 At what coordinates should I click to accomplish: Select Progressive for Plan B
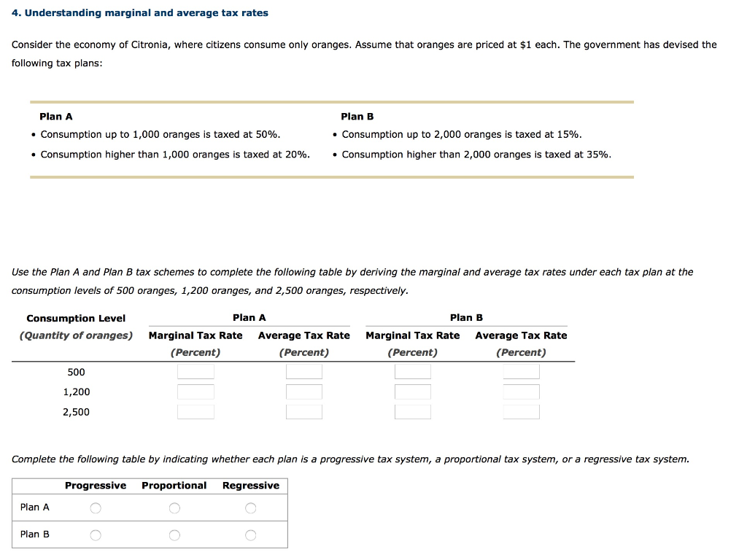(96, 534)
